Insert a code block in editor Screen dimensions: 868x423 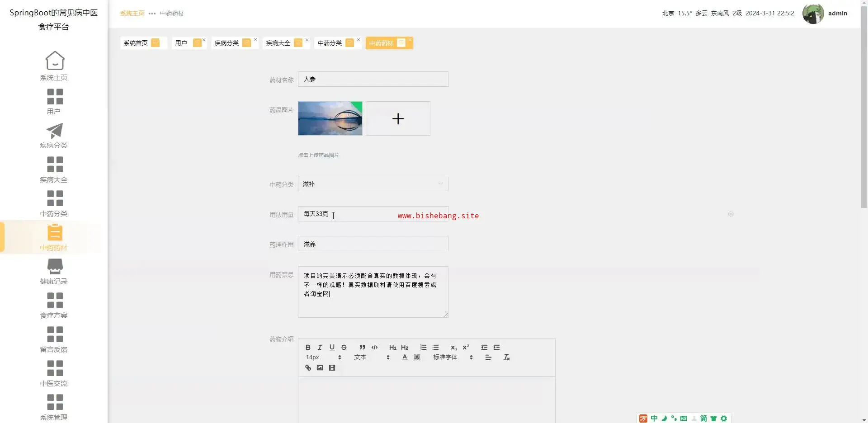[x=374, y=347]
